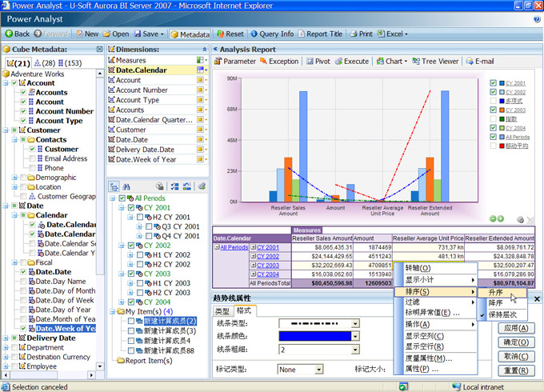The height and width of the screenshot is (392, 544).
Task: Open the marker type None dropdown
Action: coord(319,370)
